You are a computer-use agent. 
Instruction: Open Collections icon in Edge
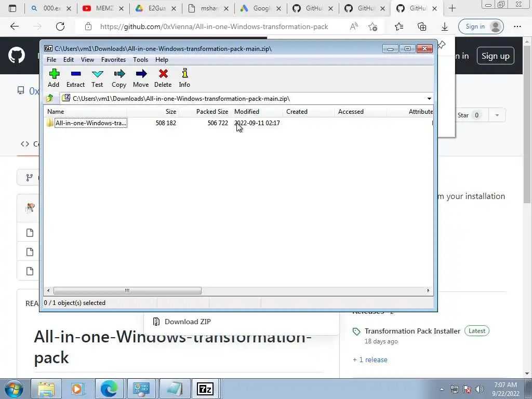tap(422, 26)
